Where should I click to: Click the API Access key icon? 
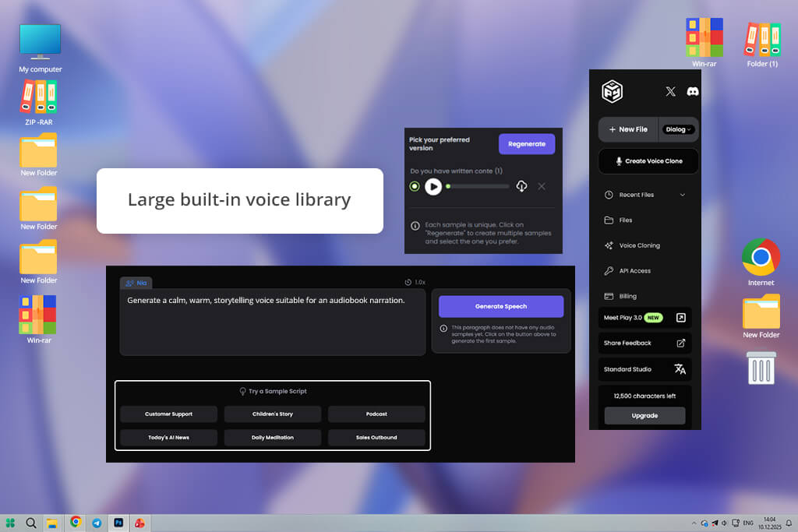pos(609,270)
